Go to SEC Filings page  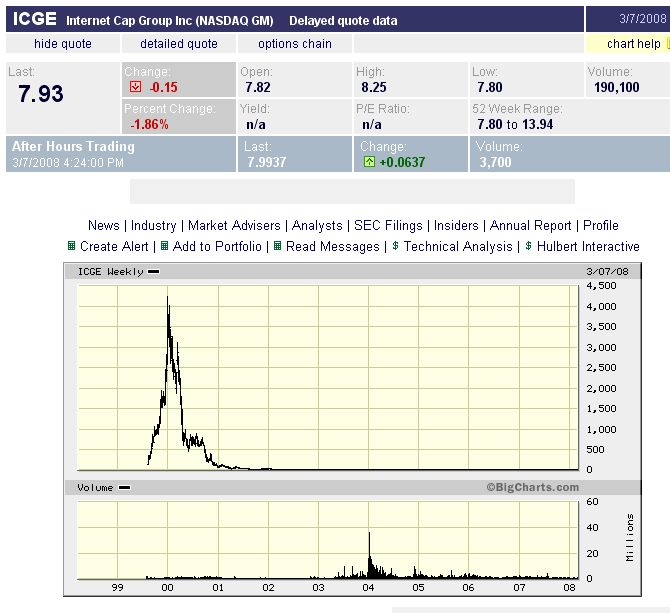click(388, 225)
